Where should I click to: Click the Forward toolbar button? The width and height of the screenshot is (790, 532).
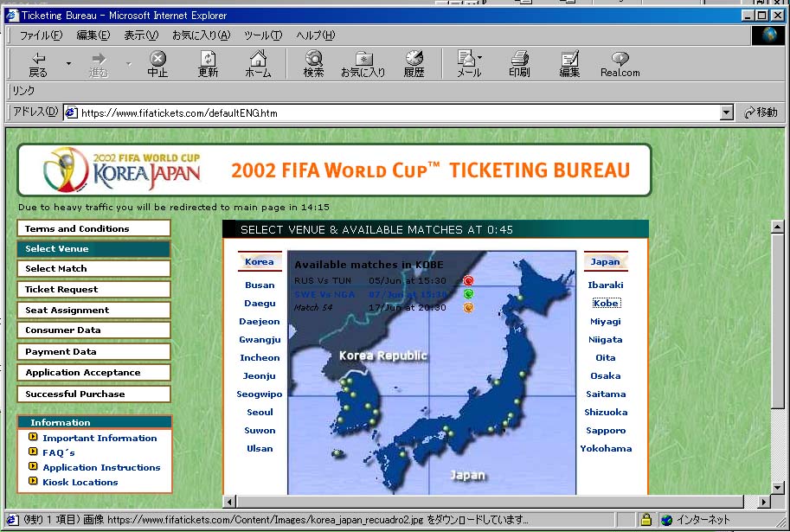click(x=99, y=64)
